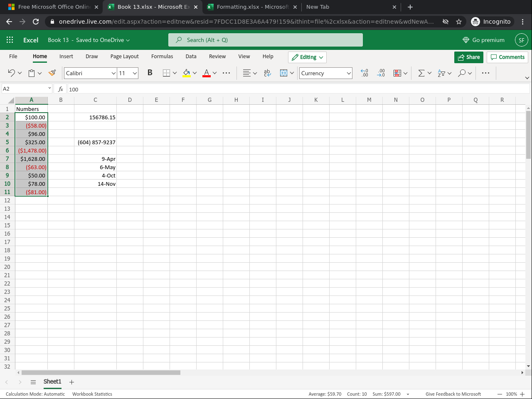Show more ribbon commands ellipsis
Screen dimensions: 532x399
pos(485,73)
